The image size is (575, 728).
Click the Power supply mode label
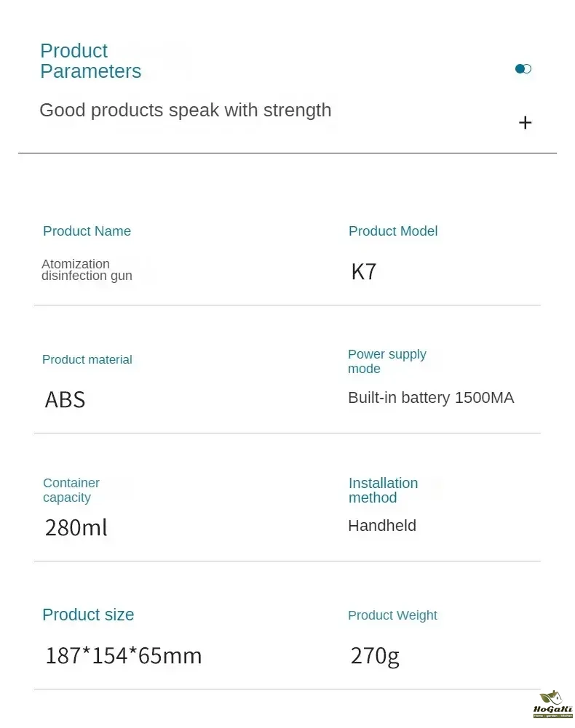(x=386, y=361)
